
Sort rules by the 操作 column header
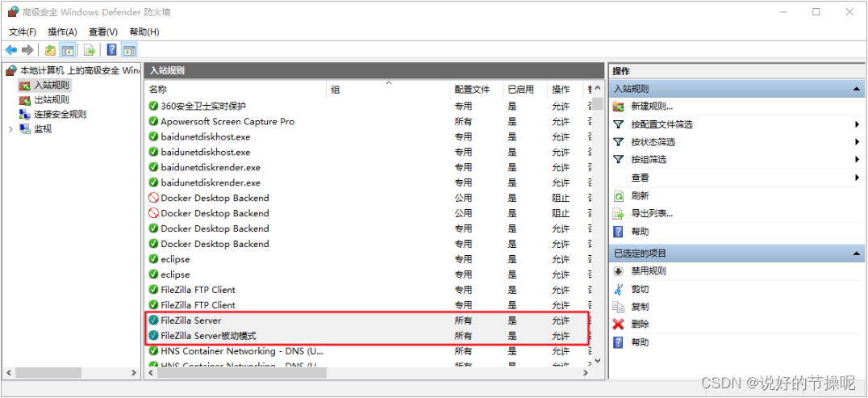pyautogui.click(x=565, y=90)
